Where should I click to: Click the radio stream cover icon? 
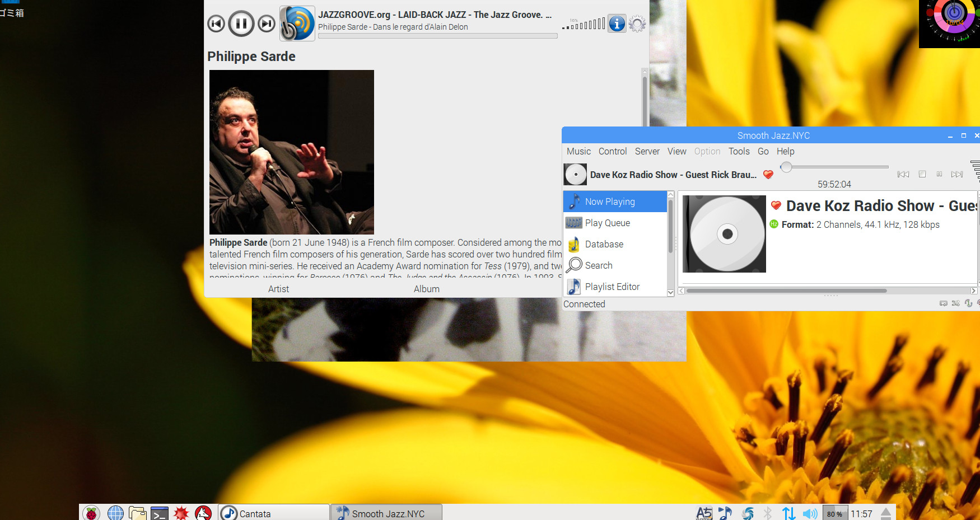(x=297, y=24)
